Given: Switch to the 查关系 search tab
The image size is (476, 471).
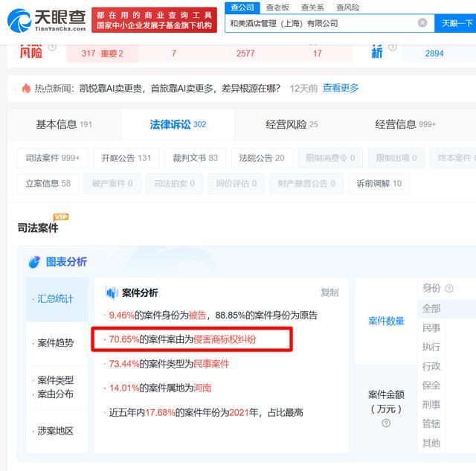Looking at the screenshot, I should click(x=312, y=7).
